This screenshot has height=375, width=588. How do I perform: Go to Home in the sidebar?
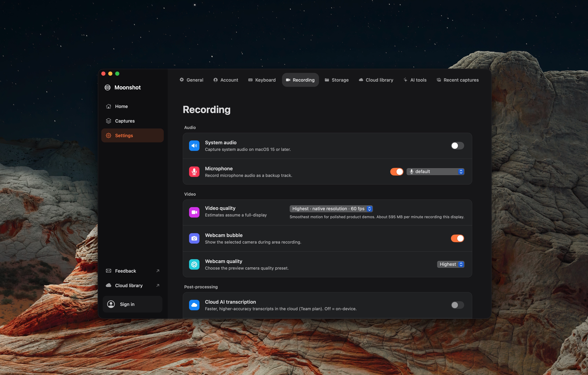[133, 106]
